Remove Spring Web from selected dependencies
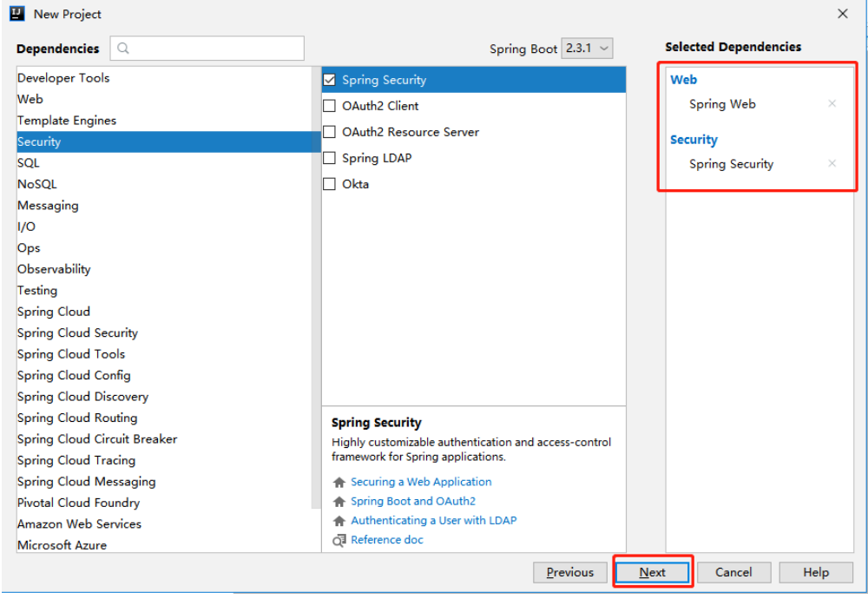The height and width of the screenshot is (599, 868). [832, 103]
